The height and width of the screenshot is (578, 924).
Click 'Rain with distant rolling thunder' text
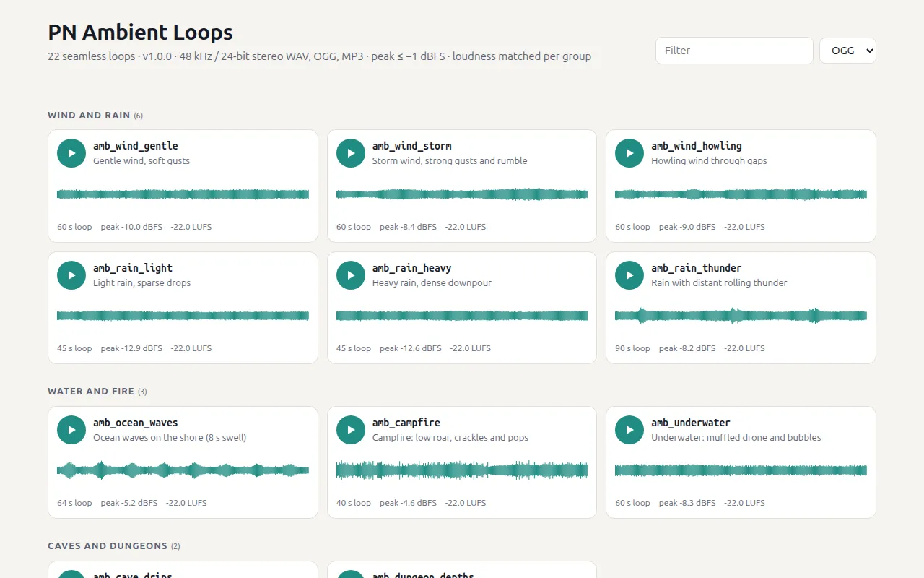pos(719,283)
